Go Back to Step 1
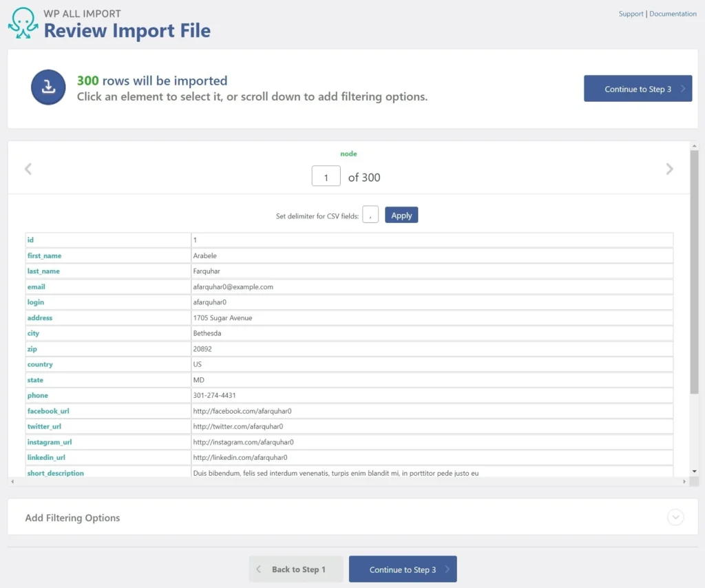This screenshot has height=588, width=705. tap(296, 569)
